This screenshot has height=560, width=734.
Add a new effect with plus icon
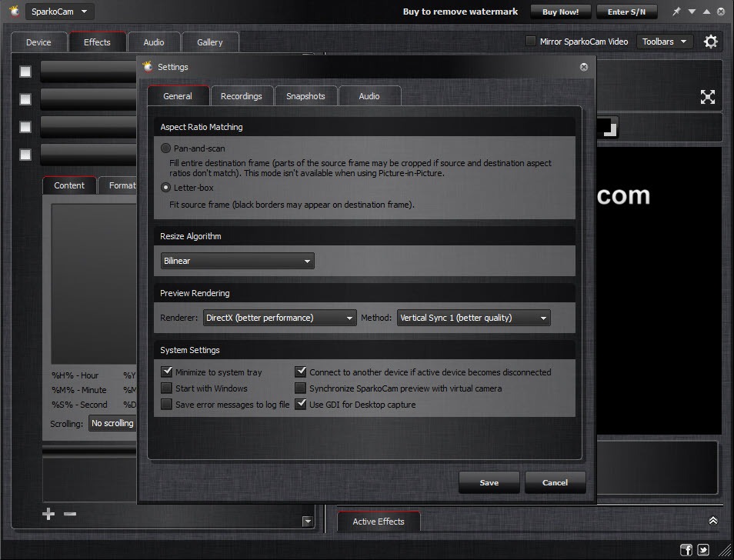pos(48,514)
